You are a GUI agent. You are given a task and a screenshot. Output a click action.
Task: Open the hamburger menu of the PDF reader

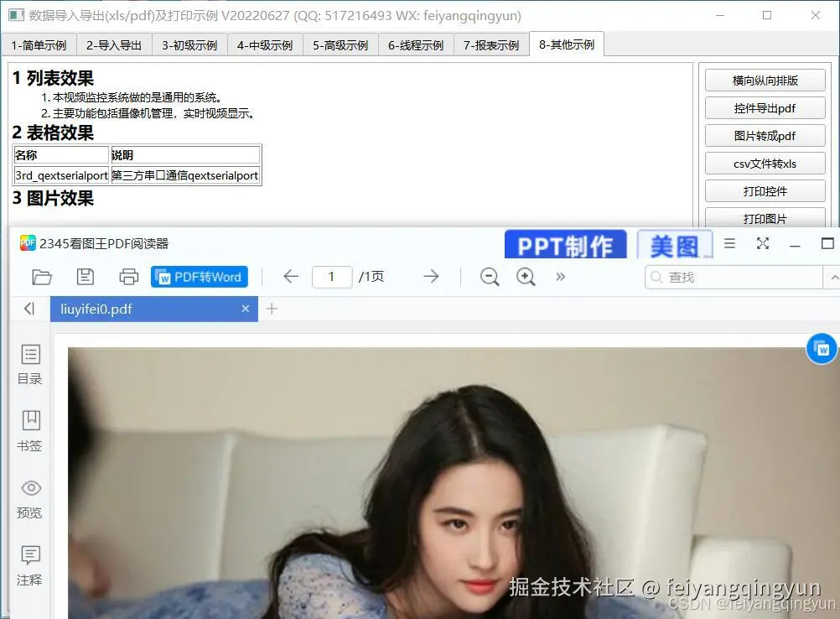tap(729, 243)
